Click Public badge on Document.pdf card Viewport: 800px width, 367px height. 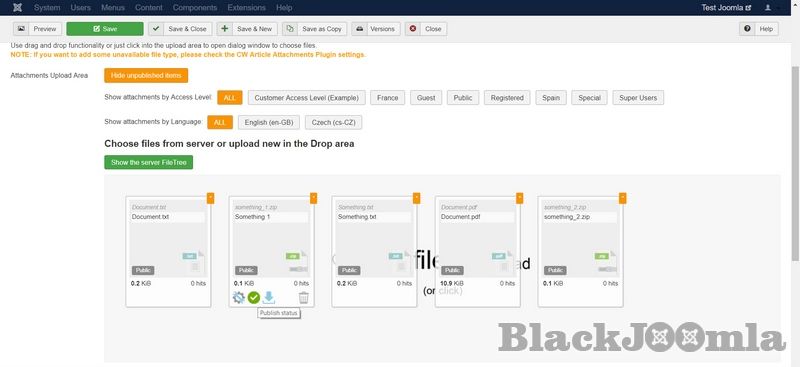point(452,270)
